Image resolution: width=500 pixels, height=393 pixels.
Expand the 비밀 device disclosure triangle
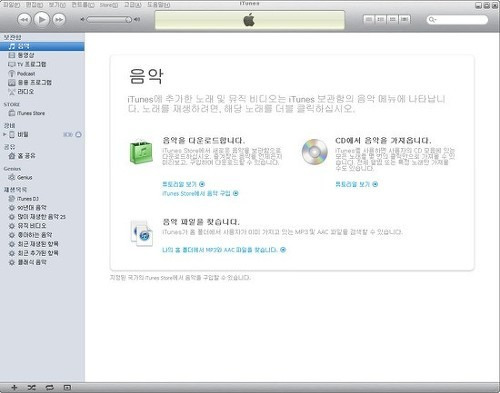(5, 134)
